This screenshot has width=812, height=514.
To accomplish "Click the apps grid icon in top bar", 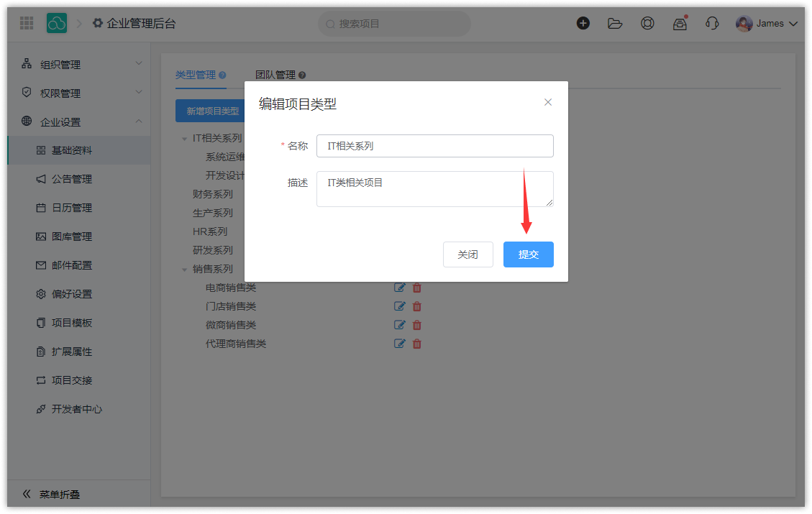I will click(27, 23).
